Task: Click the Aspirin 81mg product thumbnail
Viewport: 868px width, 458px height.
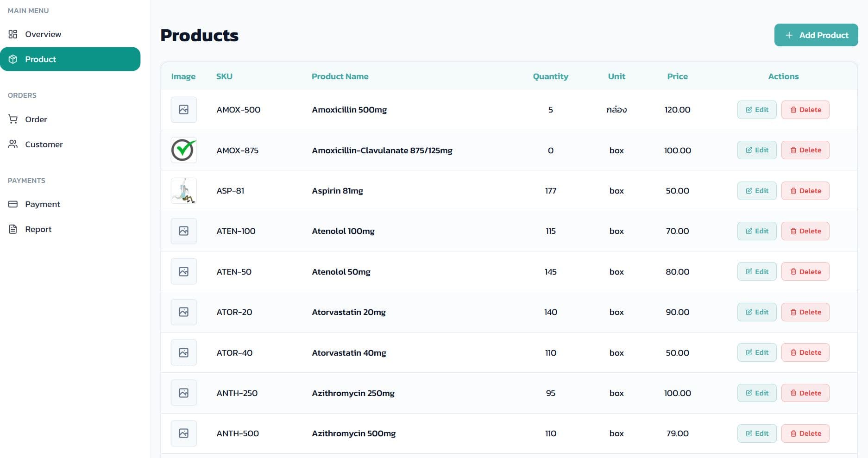Action: (x=183, y=190)
